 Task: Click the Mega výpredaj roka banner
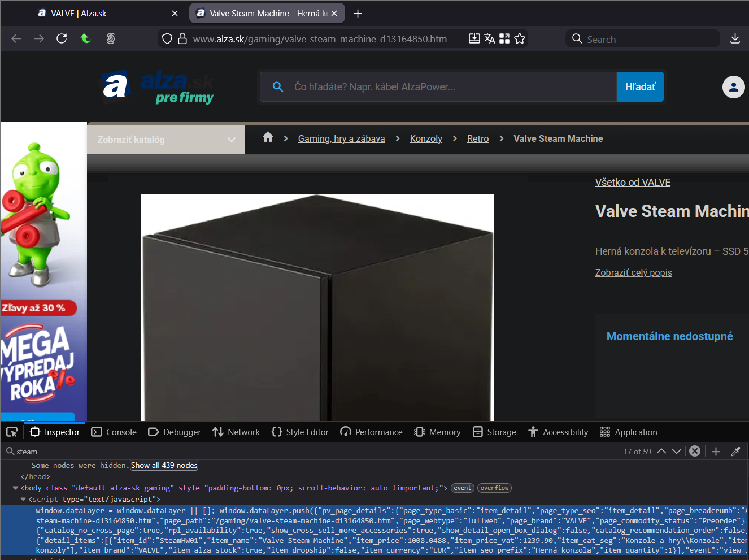tap(43, 272)
